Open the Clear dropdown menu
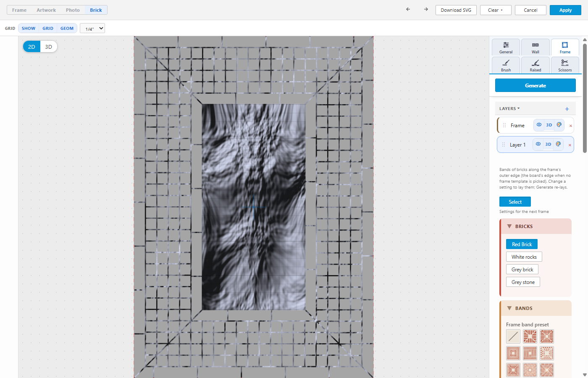This screenshot has width=588, height=378. [x=496, y=10]
